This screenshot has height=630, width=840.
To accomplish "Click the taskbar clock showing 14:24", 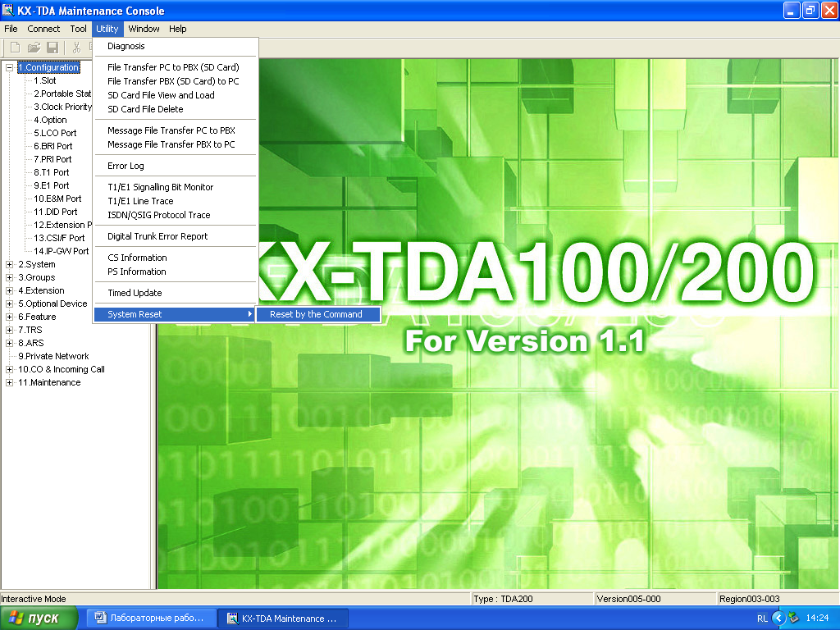I will [x=817, y=619].
